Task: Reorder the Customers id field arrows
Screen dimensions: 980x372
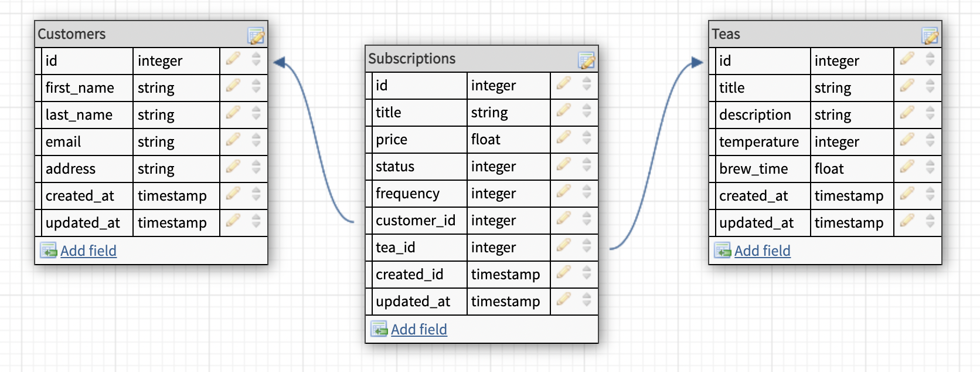Action: 256,59
